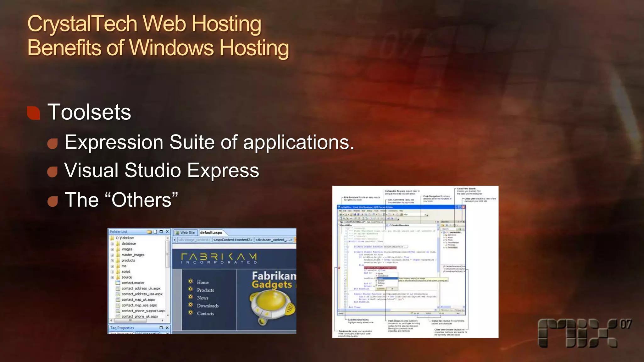Maximize the Folder List panel
Screen dimensions: 644x362
(x=161, y=232)
